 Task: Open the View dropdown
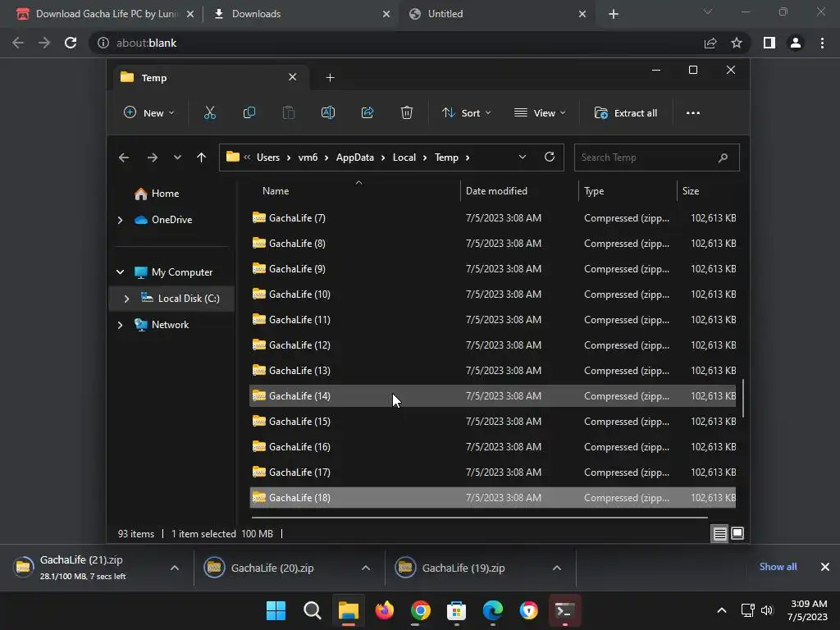(540, 113)
